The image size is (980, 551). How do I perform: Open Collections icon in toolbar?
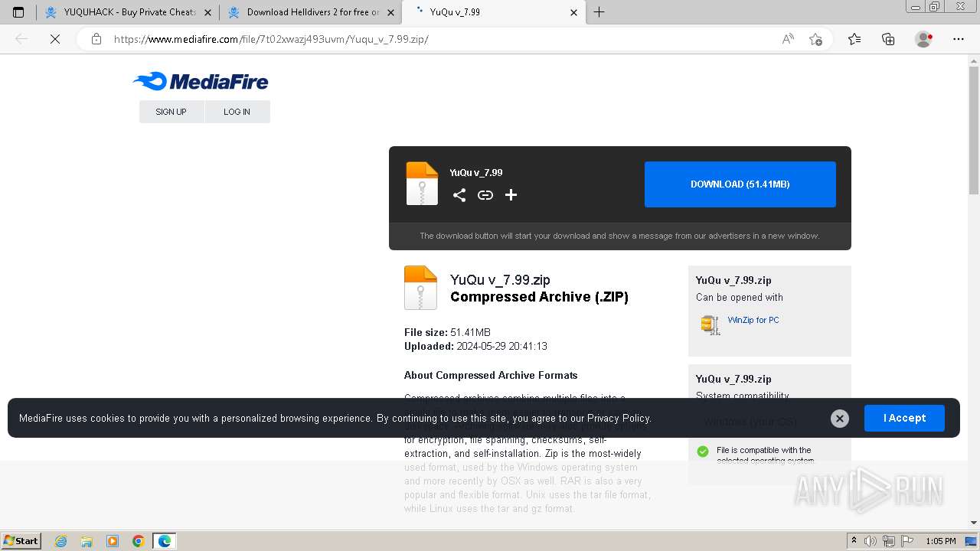point(888,39)
